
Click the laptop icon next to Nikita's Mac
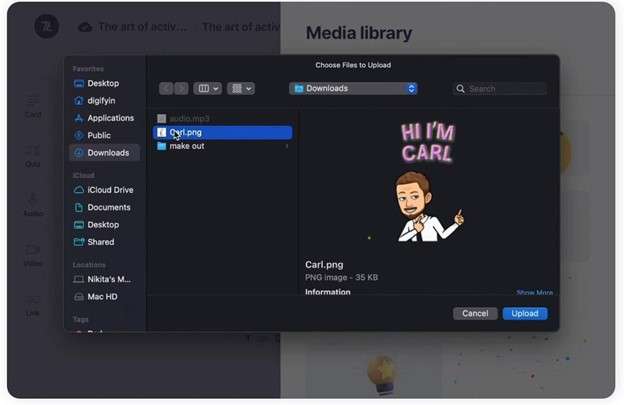click(79, 279)
